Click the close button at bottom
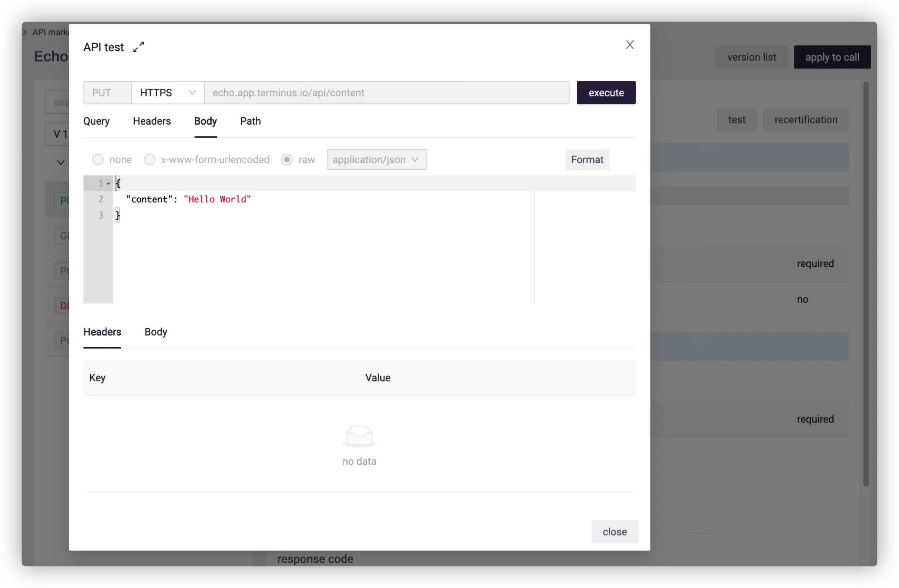Screen dimensions: 899x588 (614, 532)
